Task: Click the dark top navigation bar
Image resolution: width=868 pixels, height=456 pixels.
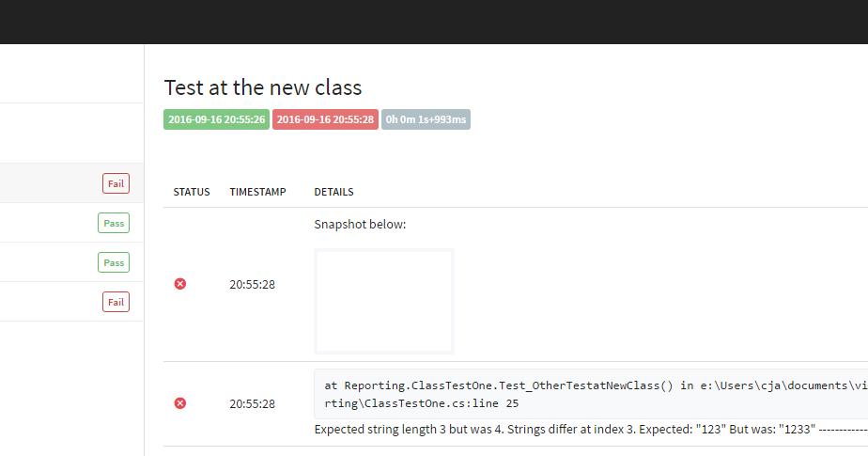Action: (x=434, y=21)
